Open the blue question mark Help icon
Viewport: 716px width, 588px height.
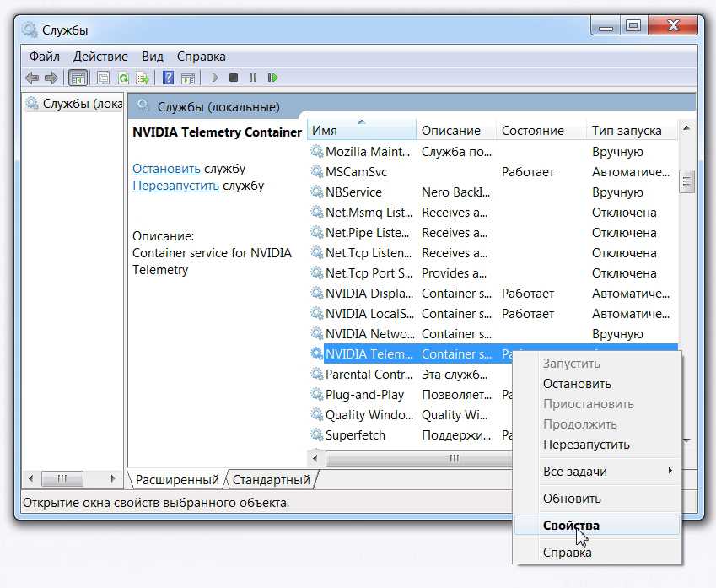point(169,78)
